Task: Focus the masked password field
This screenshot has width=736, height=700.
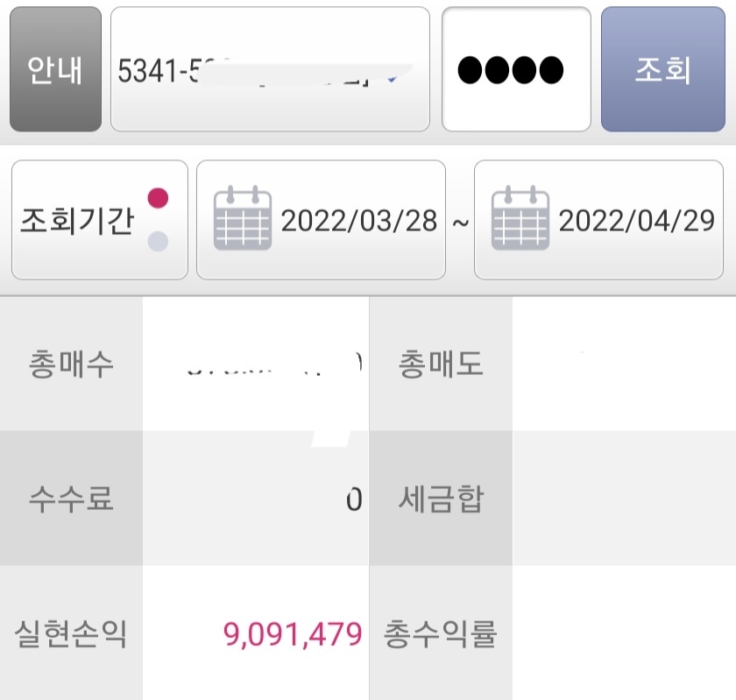Action: (x=516, y=69)
